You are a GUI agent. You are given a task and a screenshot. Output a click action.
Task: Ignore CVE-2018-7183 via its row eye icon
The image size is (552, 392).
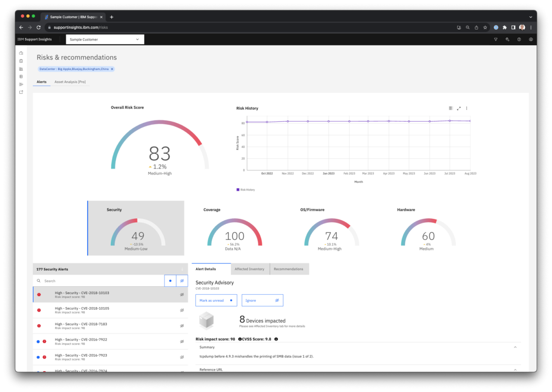[x=182, y=326]
